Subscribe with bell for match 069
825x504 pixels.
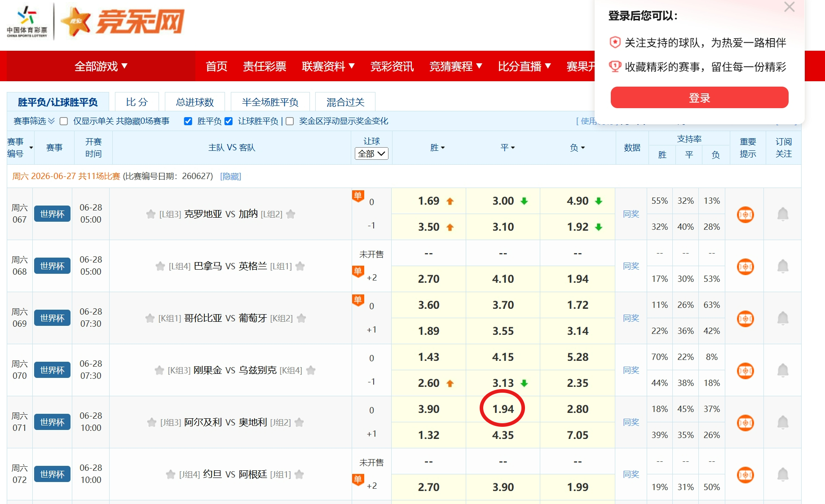pyautogui.click(x=783, y=318)
